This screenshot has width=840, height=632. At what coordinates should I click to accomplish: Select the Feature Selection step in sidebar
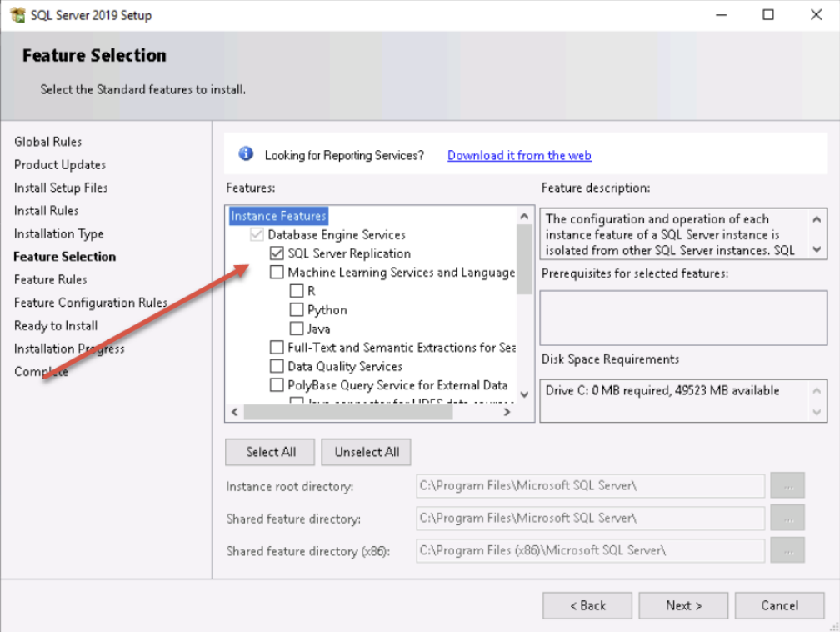[65, 257]
